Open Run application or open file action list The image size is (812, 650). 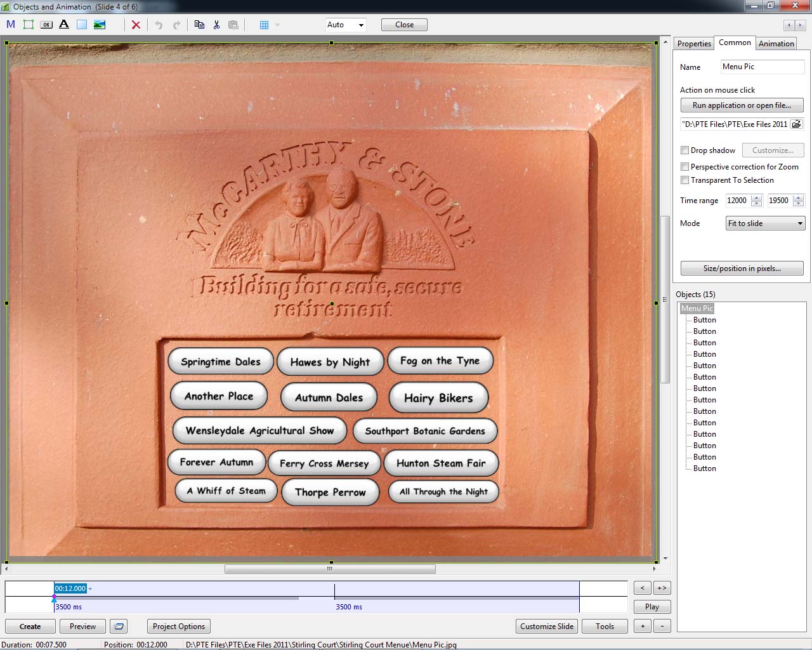pyautogui.click(x=742, y=105)
